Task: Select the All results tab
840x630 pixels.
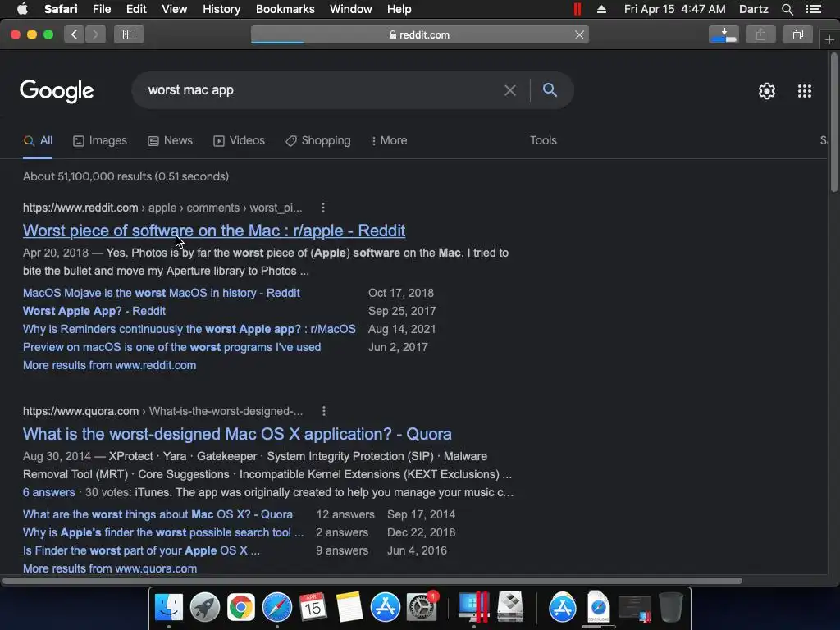Action: [x=38, y=140]
